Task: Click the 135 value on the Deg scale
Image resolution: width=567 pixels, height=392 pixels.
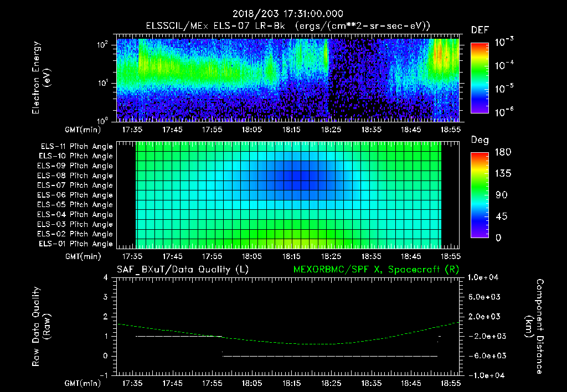Action: [x=503, y=174]
